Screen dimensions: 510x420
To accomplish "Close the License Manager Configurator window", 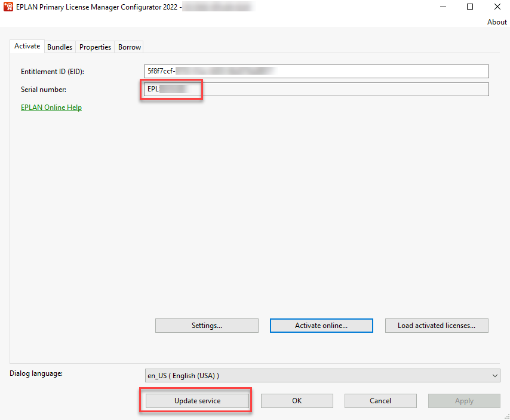I will pos(497,7).
